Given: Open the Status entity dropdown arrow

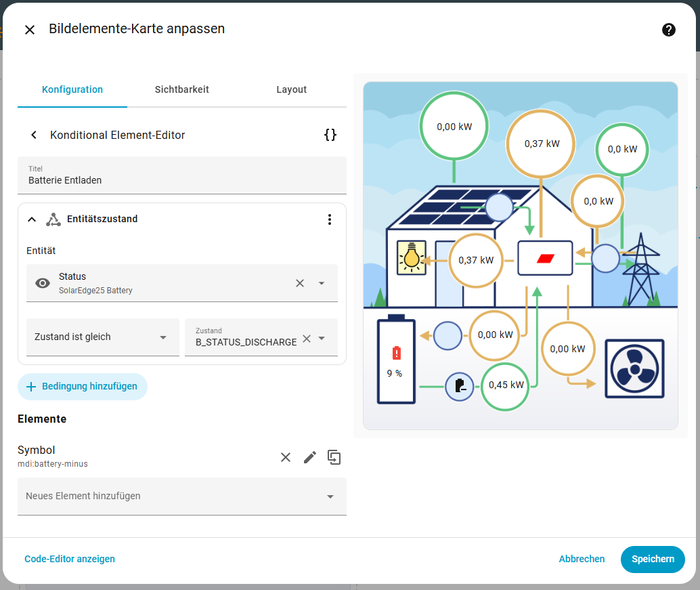Looking at the screenshot, I should (x=322, y=283).
